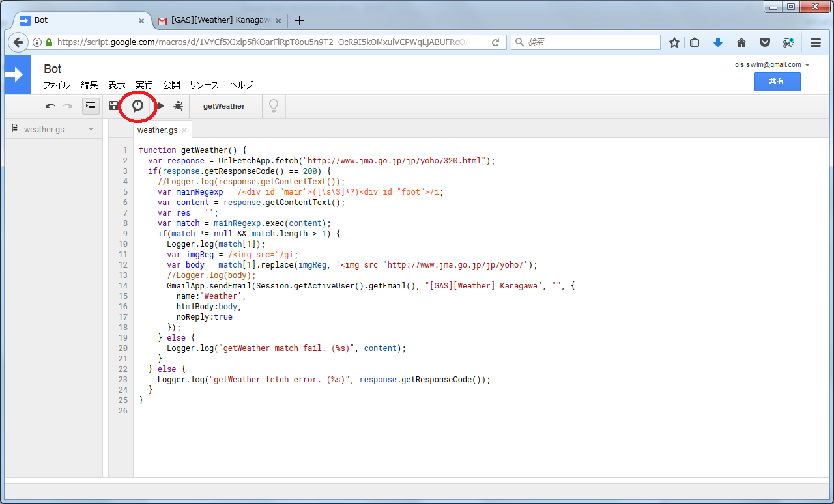The width and height of the screenshot is (834, 504).
Task: Click the redo arrow icon
Action: pos(68,106)
